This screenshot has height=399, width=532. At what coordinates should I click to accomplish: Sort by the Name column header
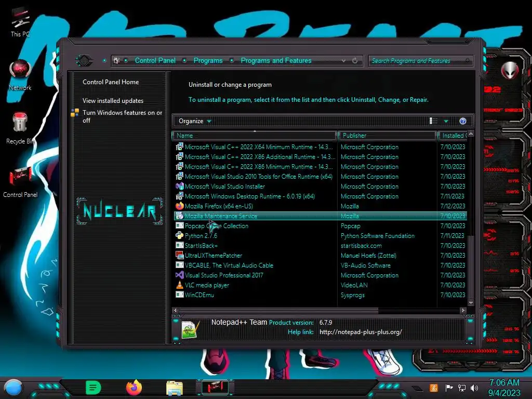(x=255, y=136)
